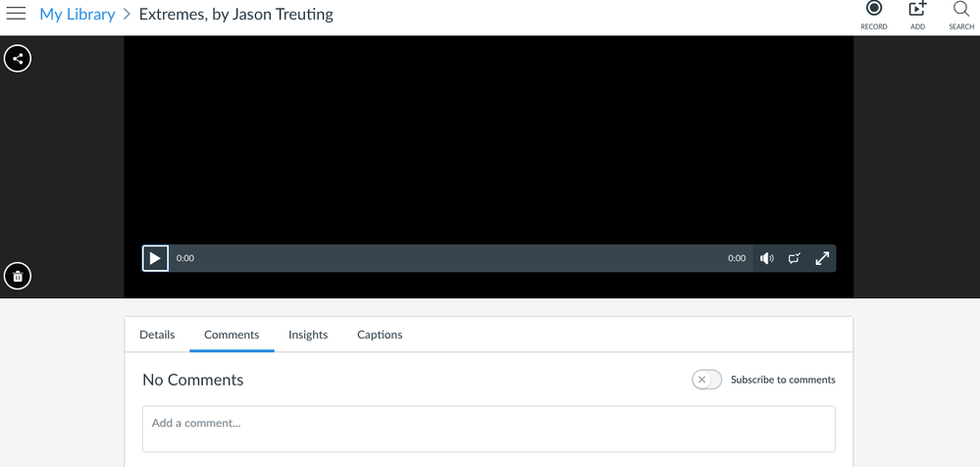The height and width of the screenshot is (467, 980).
Task: Click the title Extremes, by Jason Treuting
Action: pyautogui.click(x=235, y=15)
